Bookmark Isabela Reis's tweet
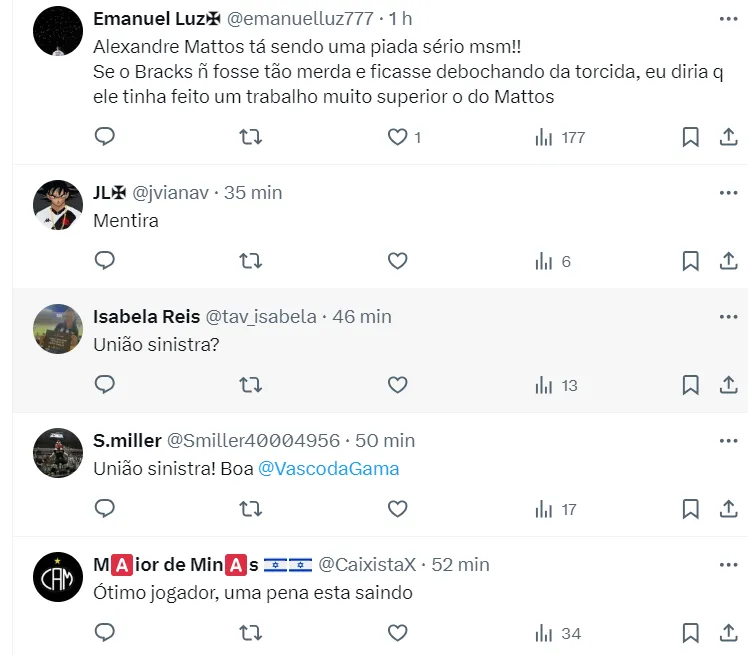The width and height of the screenshot is (748, 655). tap(690, 385)
